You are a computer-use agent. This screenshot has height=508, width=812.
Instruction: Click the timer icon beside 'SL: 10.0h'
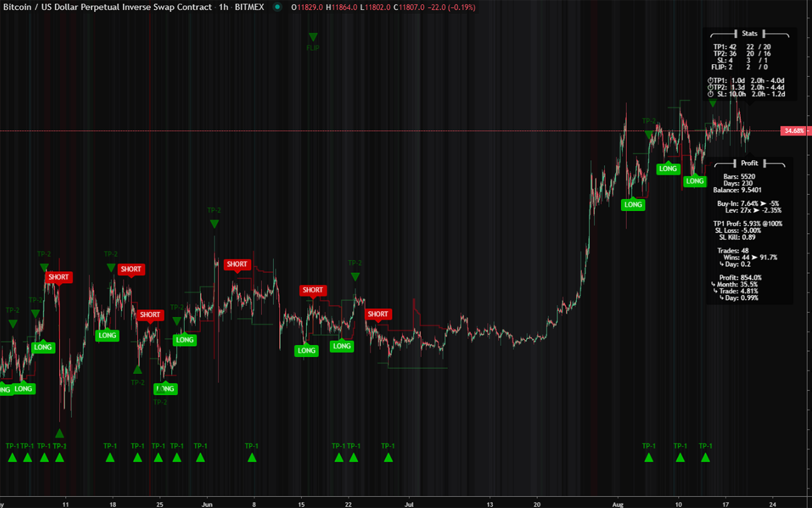tap(710, 94)
